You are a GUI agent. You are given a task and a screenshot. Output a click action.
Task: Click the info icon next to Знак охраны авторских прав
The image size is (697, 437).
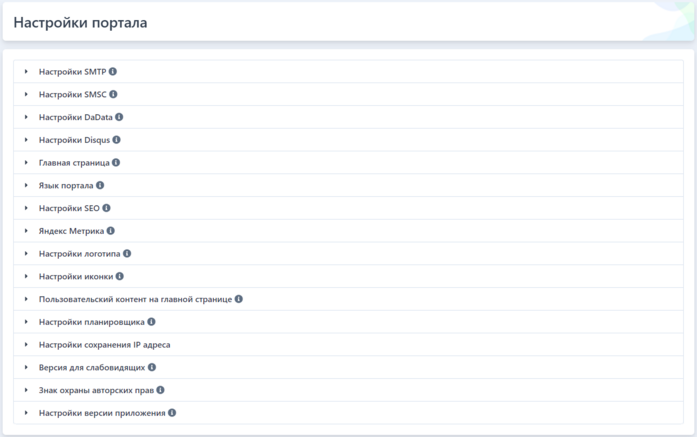[x=160, y=390]
